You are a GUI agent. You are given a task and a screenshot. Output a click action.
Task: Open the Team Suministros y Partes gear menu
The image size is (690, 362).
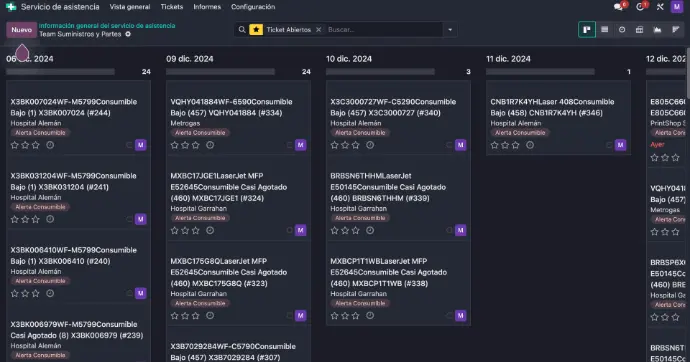(128, 34)
